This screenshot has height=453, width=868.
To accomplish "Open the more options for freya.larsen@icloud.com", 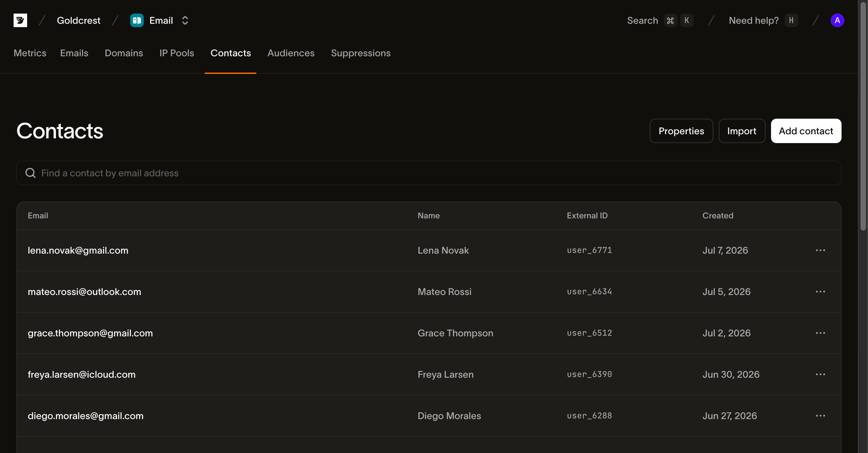I will pos(821,374).
